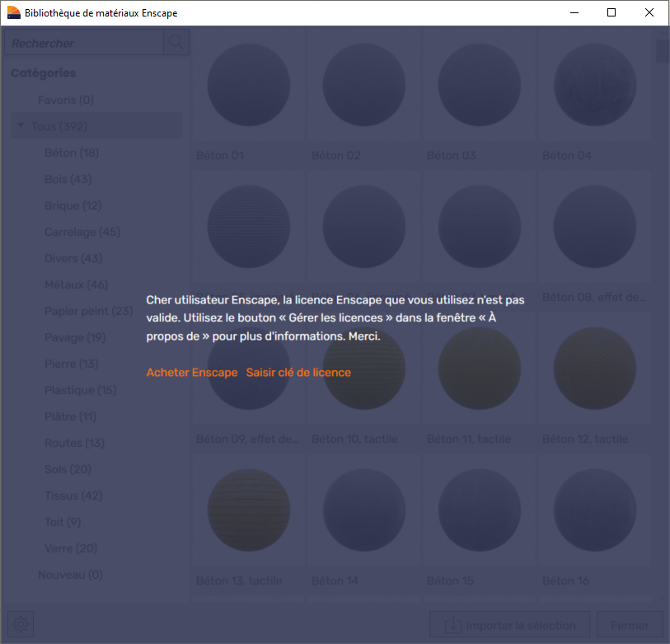Close the Bibliothèque de matériaux Enscape window

click(649, 13)
